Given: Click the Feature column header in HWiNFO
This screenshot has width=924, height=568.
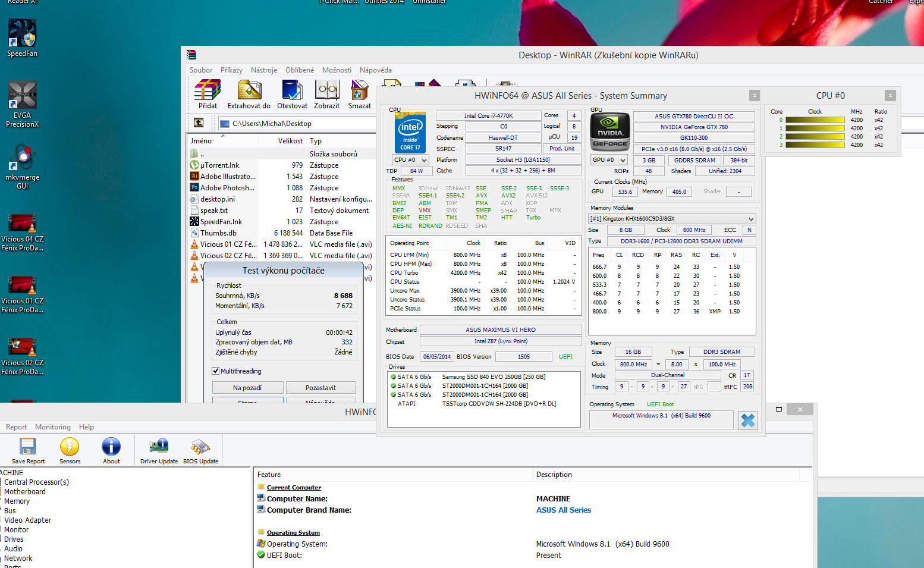Looking at the screenshot, I should [x=392, y=475].
